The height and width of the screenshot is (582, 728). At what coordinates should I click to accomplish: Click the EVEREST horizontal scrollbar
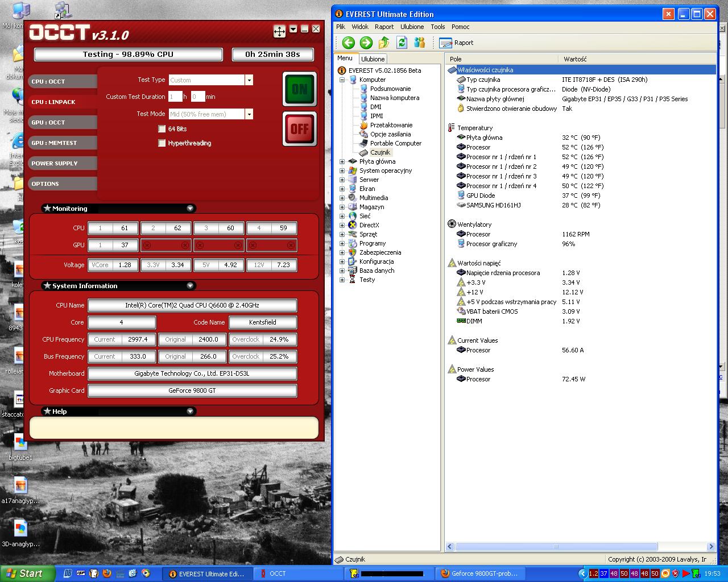(581, 547)
